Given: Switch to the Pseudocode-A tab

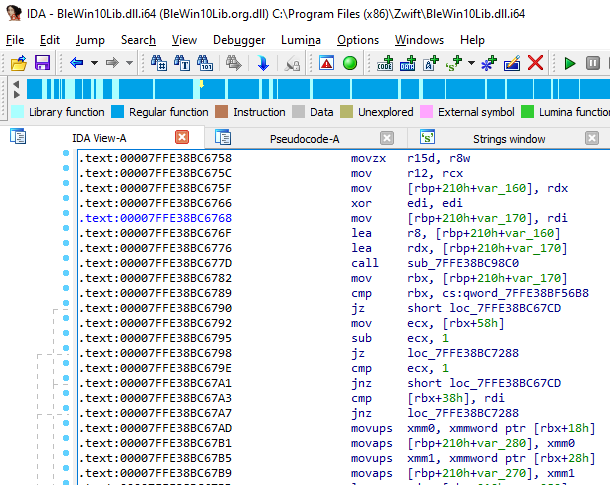Looking at the screenshot, I should coord(305,139).
